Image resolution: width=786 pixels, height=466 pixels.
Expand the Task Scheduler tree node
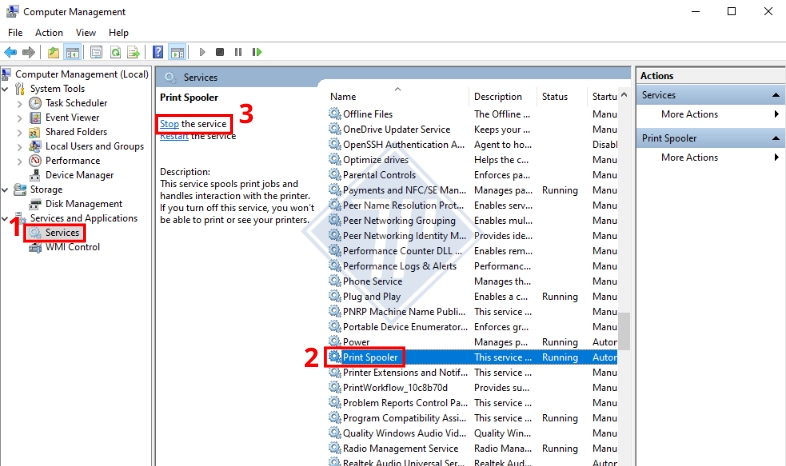coord(22,103)
